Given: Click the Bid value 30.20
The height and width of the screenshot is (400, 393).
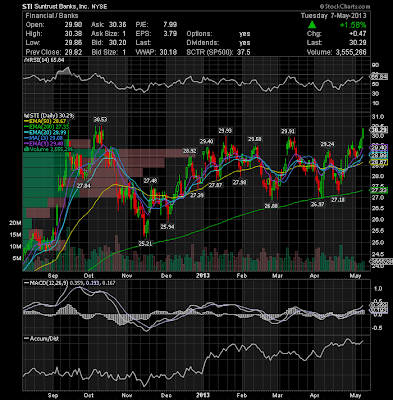Looking at the screenshot, I should point(119,43).
